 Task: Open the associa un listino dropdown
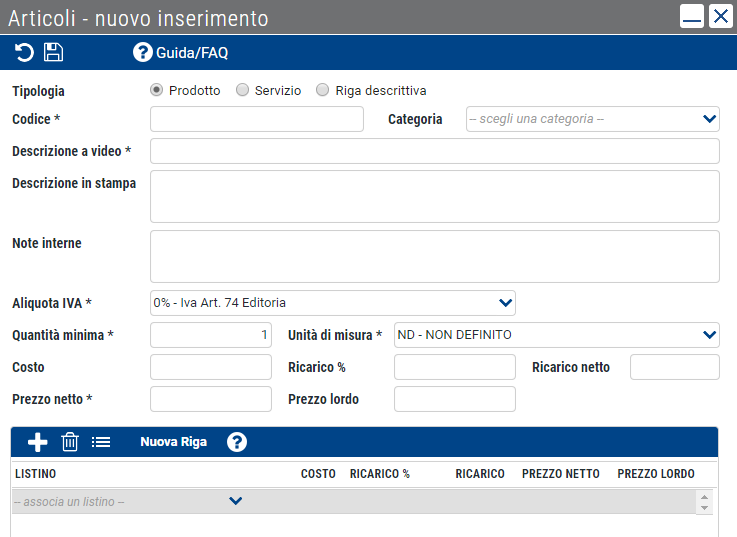click(127, 501)
